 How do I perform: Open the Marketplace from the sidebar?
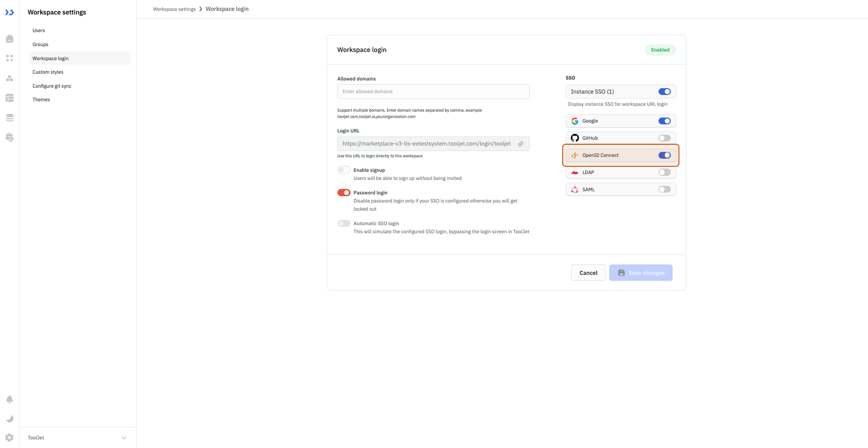coord(9,137)
